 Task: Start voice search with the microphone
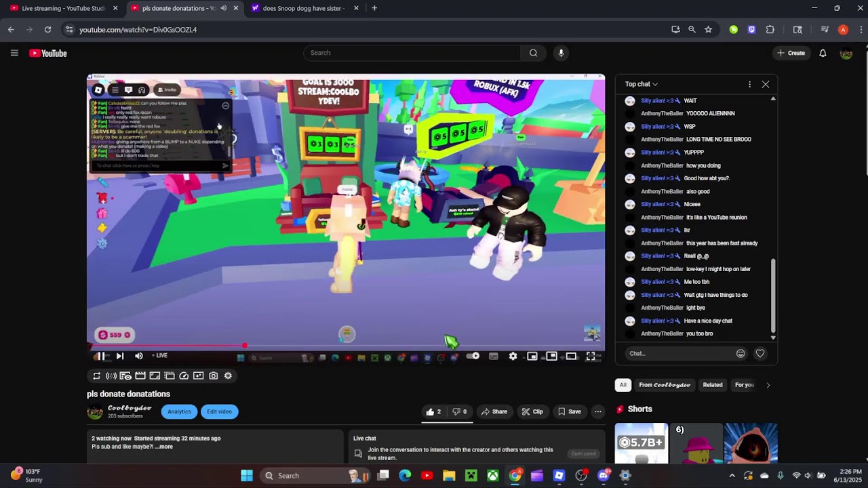tap(560, 53)
